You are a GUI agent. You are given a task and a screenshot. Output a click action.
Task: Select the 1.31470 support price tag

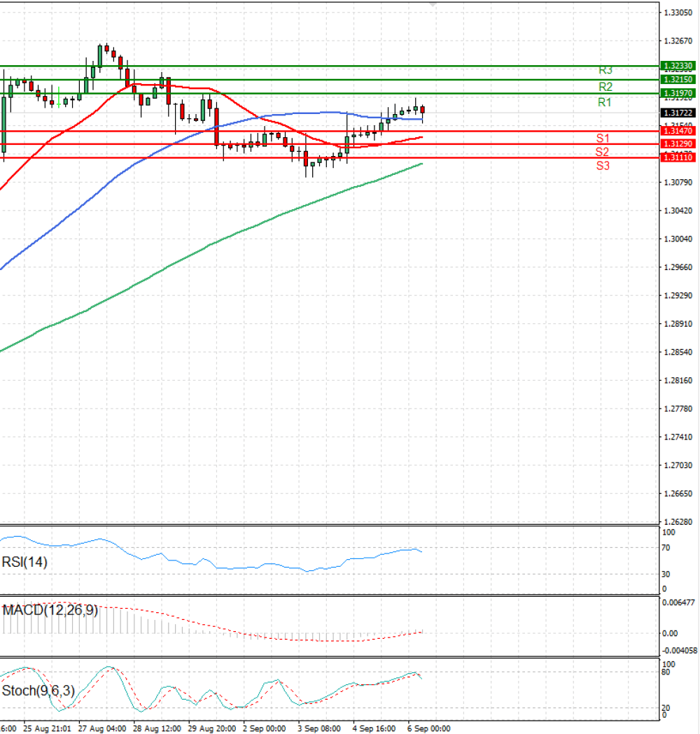click(x=678, y=131)
